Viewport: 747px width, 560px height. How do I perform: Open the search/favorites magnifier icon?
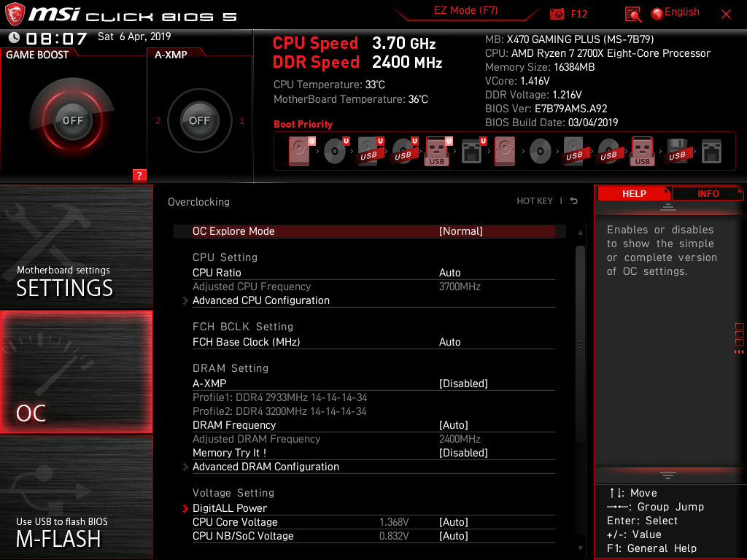tap(633, 14)
